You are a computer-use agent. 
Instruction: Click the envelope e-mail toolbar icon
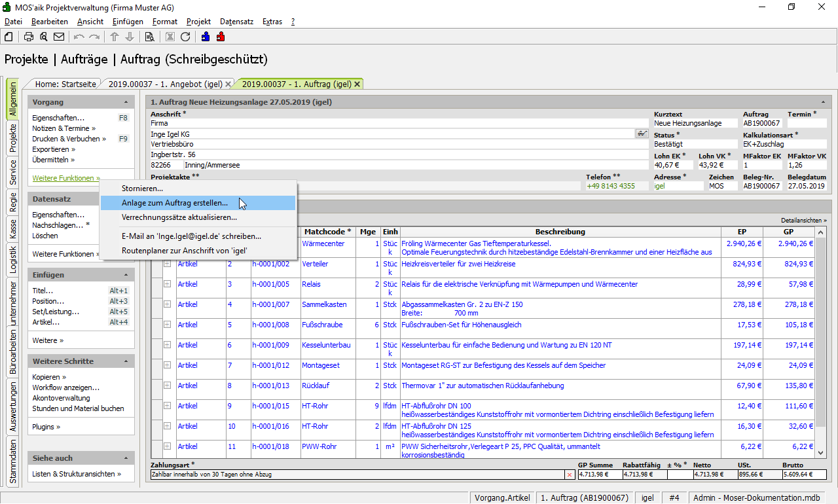59,37
